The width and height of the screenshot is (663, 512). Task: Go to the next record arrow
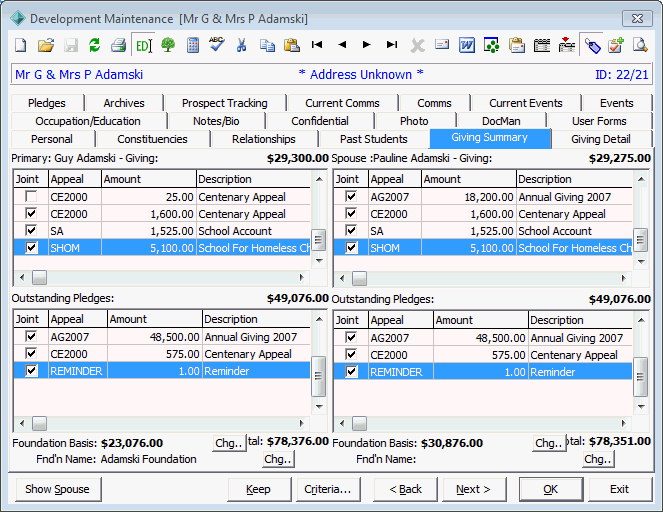(367, 44)
